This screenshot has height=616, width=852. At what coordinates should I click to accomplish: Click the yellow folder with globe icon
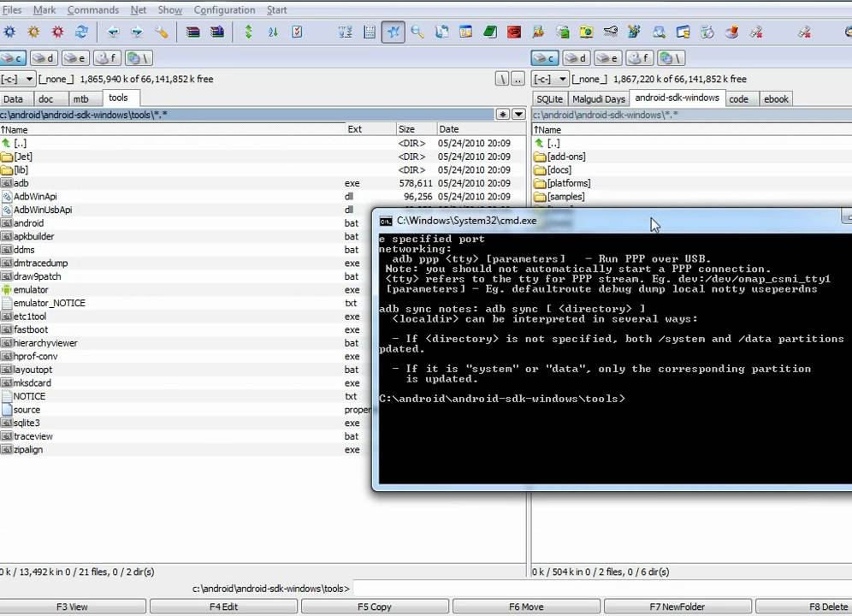point(586,32)
